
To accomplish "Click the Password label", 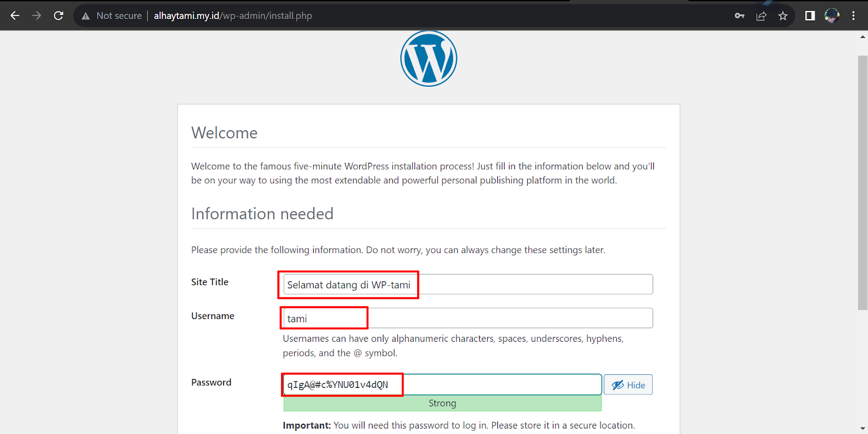I will [211, 382].
